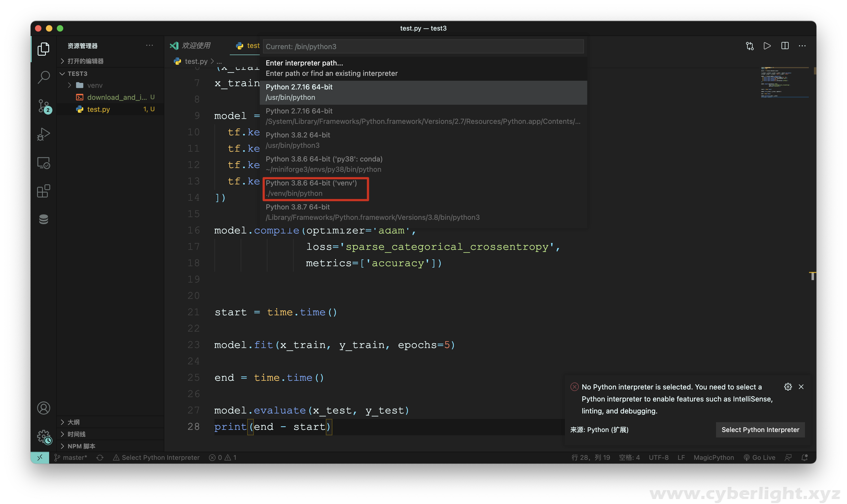Click the master* git branch indicator
Viewport: 847px width, 504px height.
pyautogui.click(x=70, y=457)
